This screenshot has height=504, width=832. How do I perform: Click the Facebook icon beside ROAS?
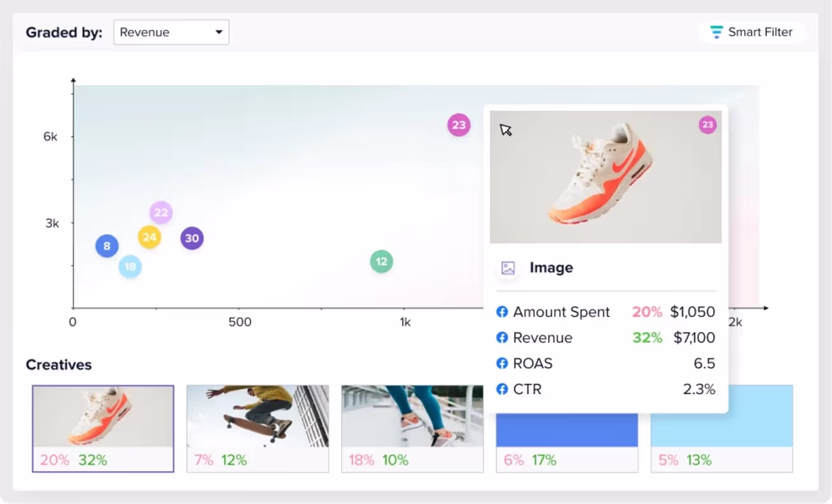click(x=502, y=364)
